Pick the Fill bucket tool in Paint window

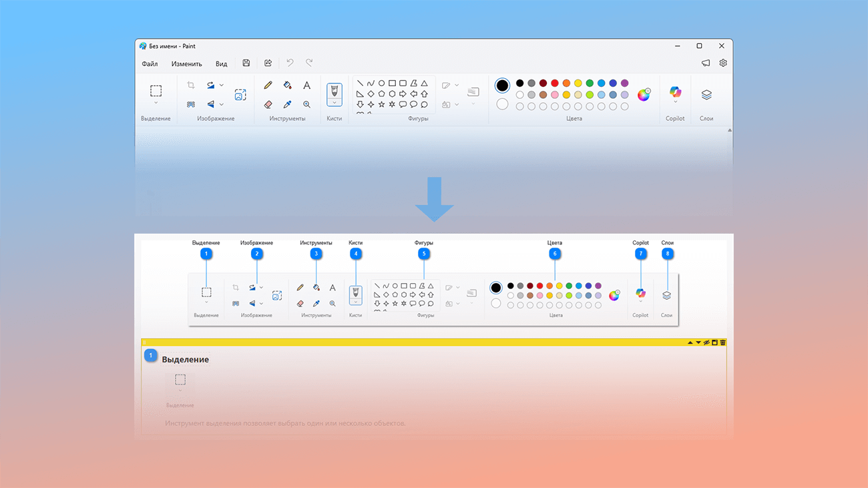pyautogui.click(x=287, y=85)
